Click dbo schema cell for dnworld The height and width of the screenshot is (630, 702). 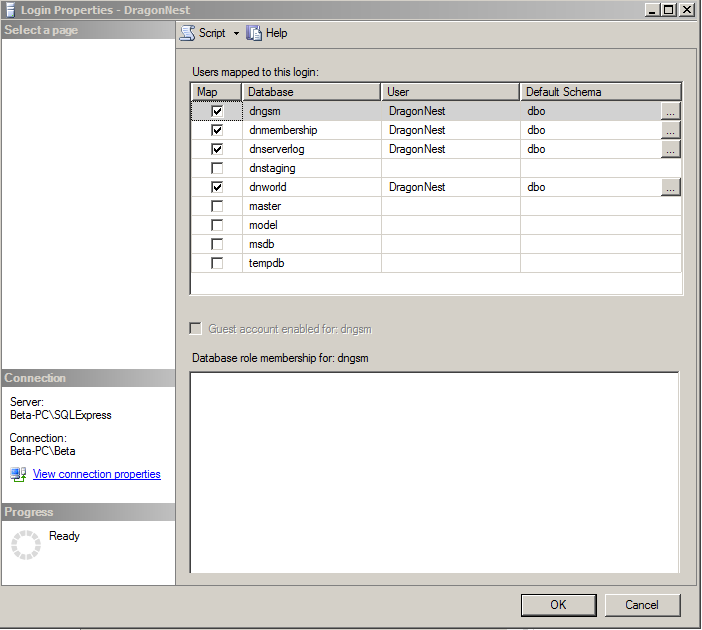coord(591,187)
